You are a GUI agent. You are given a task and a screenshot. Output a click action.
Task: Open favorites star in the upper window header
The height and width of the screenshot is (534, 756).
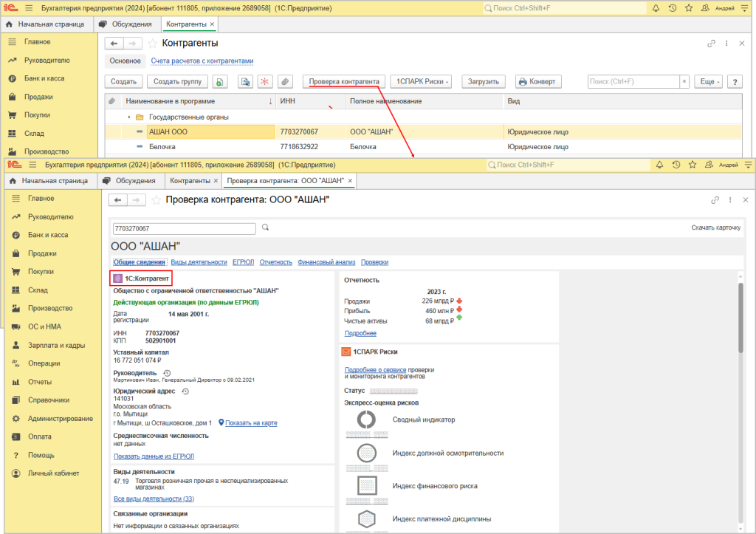click(689, 8)
